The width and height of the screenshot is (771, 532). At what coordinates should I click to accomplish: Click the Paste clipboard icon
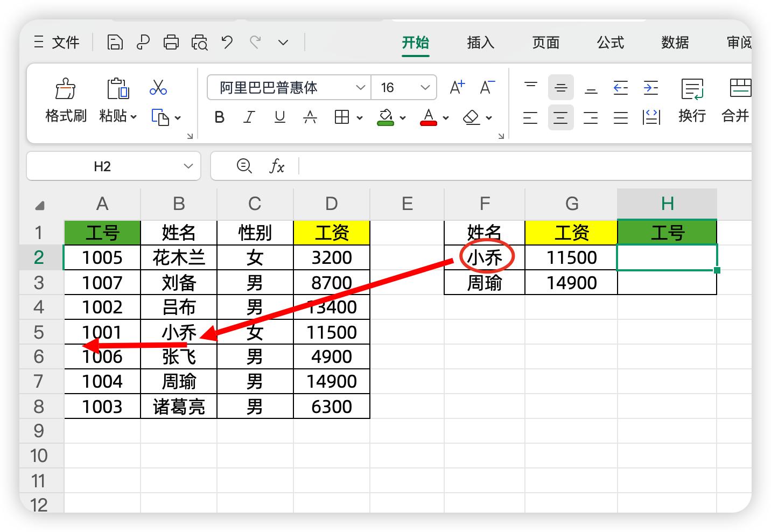click(118, 89)
